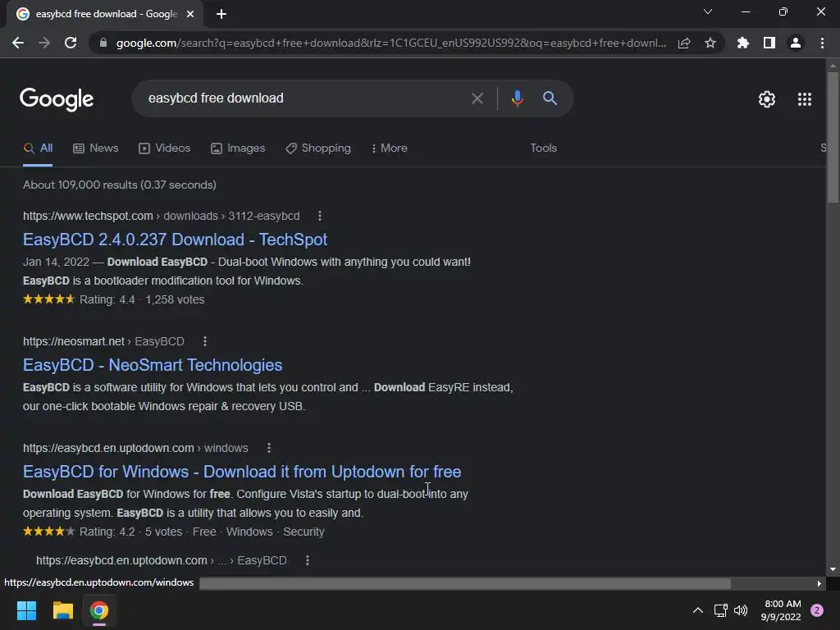Screen dimensions: 840x630
Task: Switch to the News tab
Action: click(96, 148)
